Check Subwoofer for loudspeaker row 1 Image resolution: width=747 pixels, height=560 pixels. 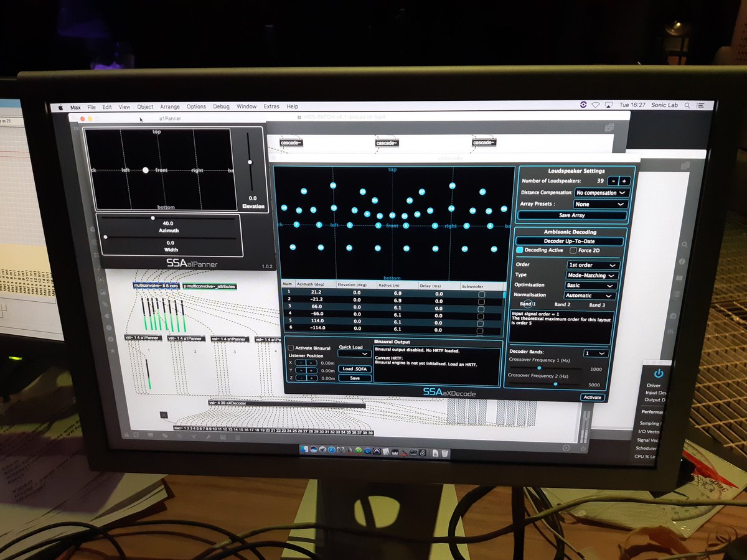click(481, 294)
